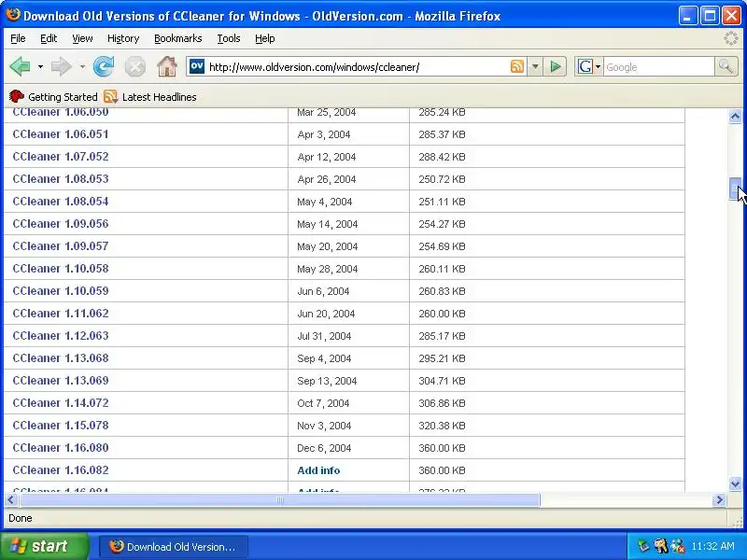The height and width of the screenshot is (560, 747).
Task: Open the Edit menu
Action: [49, 38]
